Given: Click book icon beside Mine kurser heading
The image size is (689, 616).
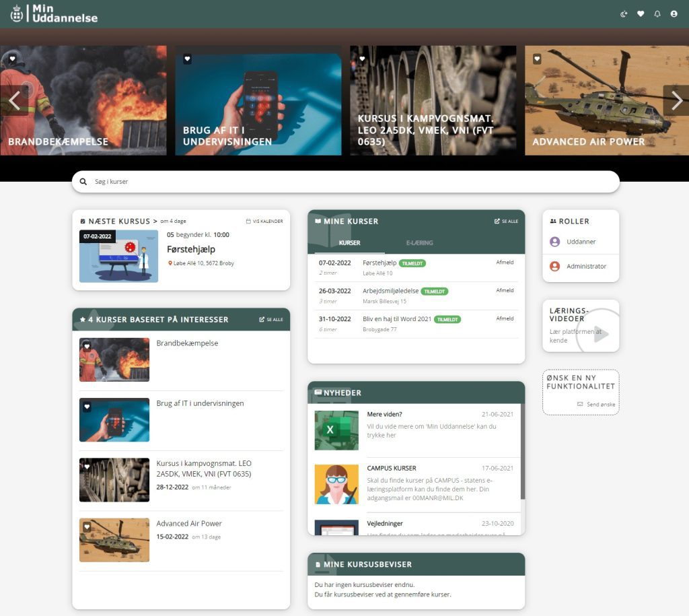Looking at the screenshot, I should tap(318, 221).
